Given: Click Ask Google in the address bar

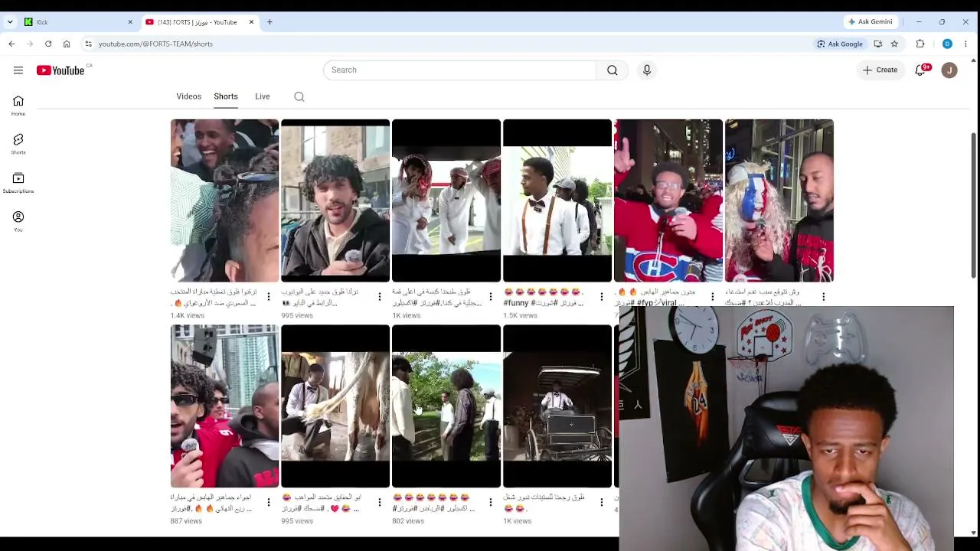Looking at the screenshot, I should coord(840,44).
